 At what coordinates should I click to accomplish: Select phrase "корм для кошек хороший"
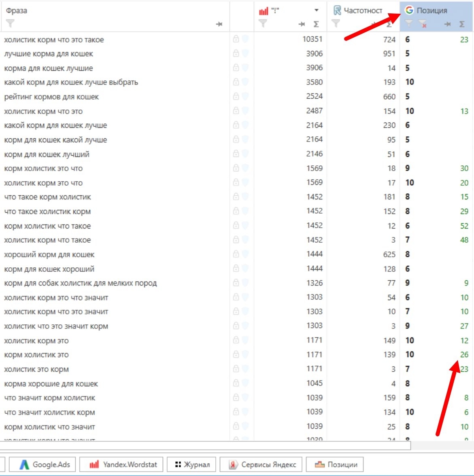point(49,269)
